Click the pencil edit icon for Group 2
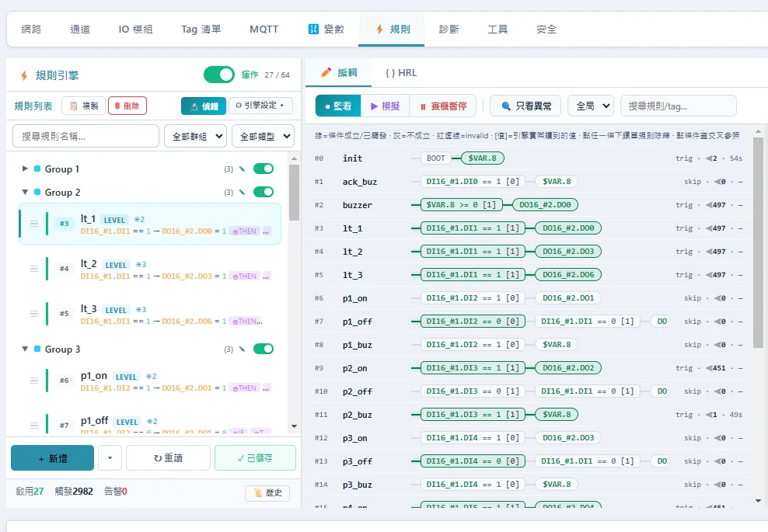The image size is (768, 532). point(242,193)
